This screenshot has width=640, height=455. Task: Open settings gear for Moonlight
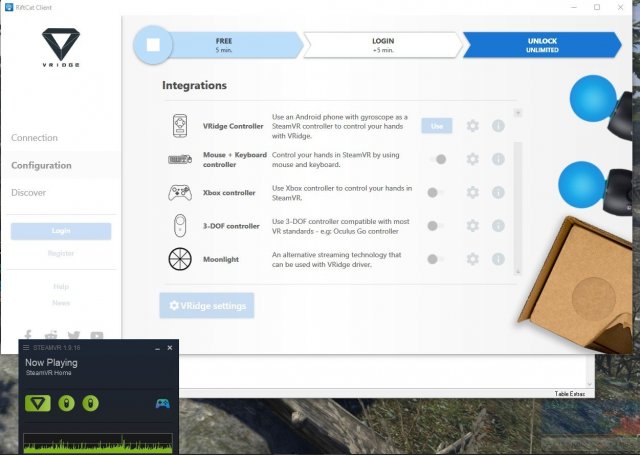click(473, 259)
